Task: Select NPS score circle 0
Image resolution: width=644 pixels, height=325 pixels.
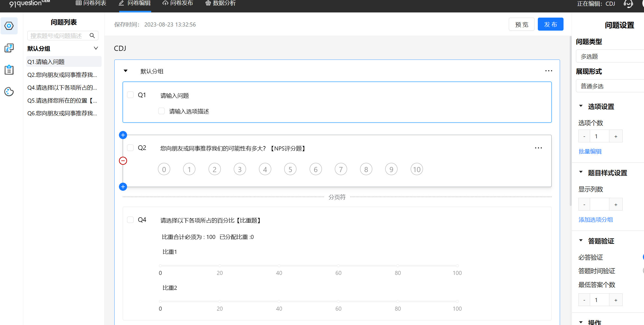Action: pyautogui.click(x=164, y=169)
